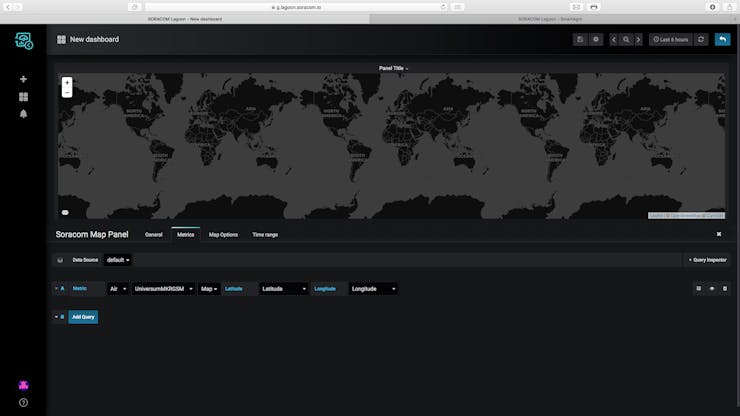Zoom in the map with the plus button

click(x=67, y=82)
